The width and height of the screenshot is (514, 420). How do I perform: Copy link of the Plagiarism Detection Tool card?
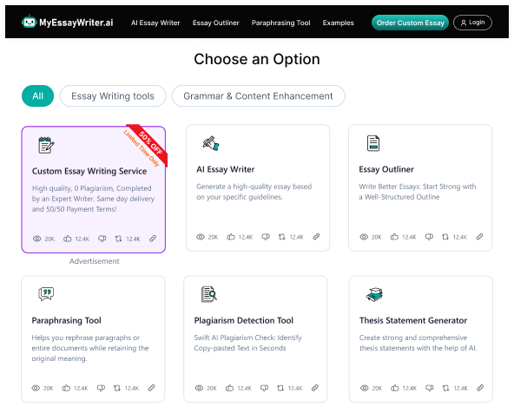coord(314,388)
